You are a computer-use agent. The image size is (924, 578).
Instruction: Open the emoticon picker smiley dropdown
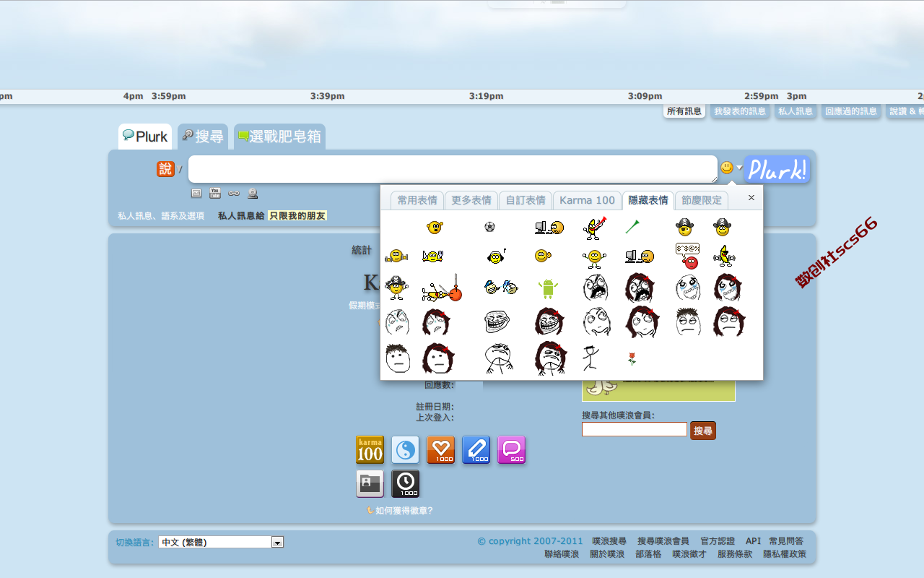coord(731,168)
